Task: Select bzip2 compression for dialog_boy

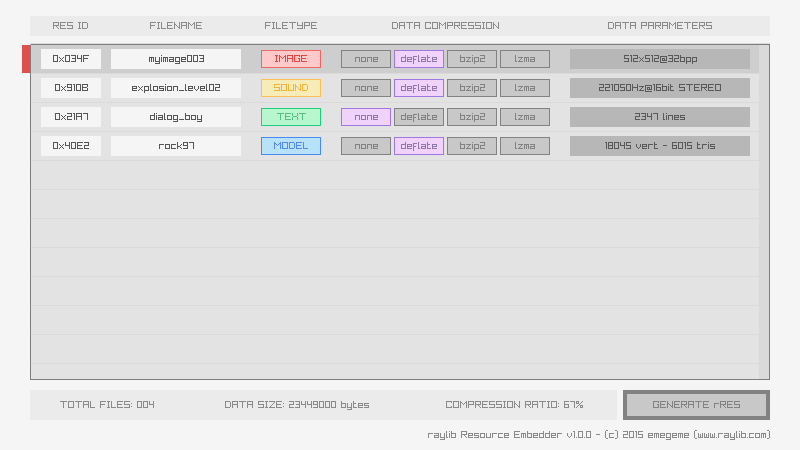Action: (471, 117)
